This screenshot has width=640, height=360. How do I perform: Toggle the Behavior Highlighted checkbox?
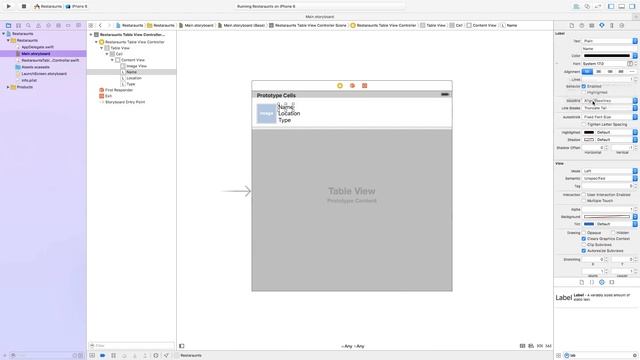[x=584, y=93]
